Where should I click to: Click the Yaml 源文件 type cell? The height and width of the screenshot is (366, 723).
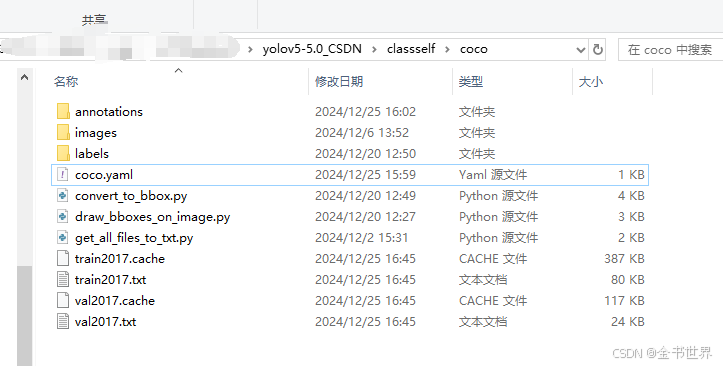(x=493, y=175)
